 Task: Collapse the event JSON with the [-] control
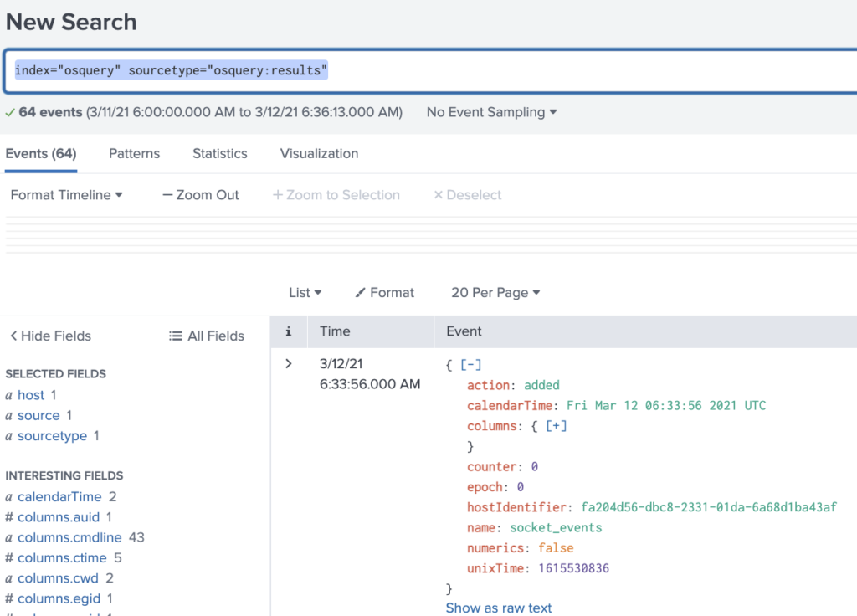(x=473, y=363)
